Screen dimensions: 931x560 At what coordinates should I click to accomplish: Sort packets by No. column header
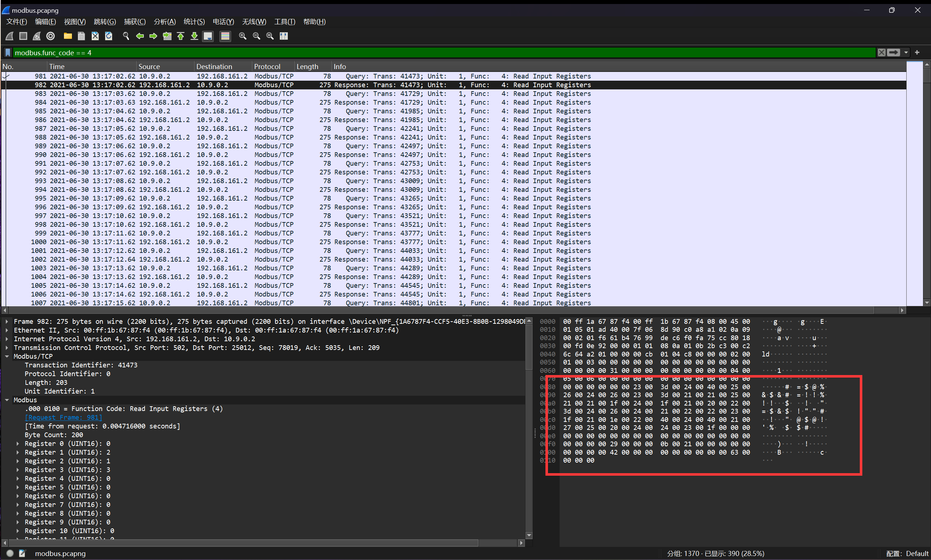click(x=24, y=67)
